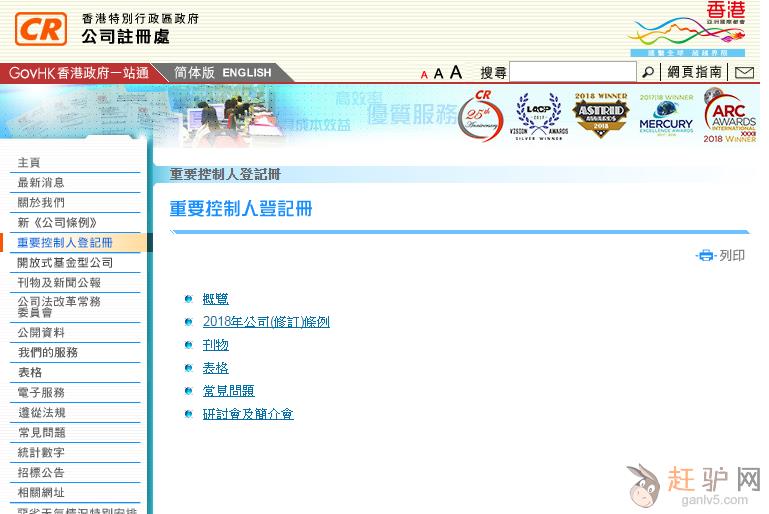Click the search magnifier icon

pyautogui.click(x=648, y=72)
